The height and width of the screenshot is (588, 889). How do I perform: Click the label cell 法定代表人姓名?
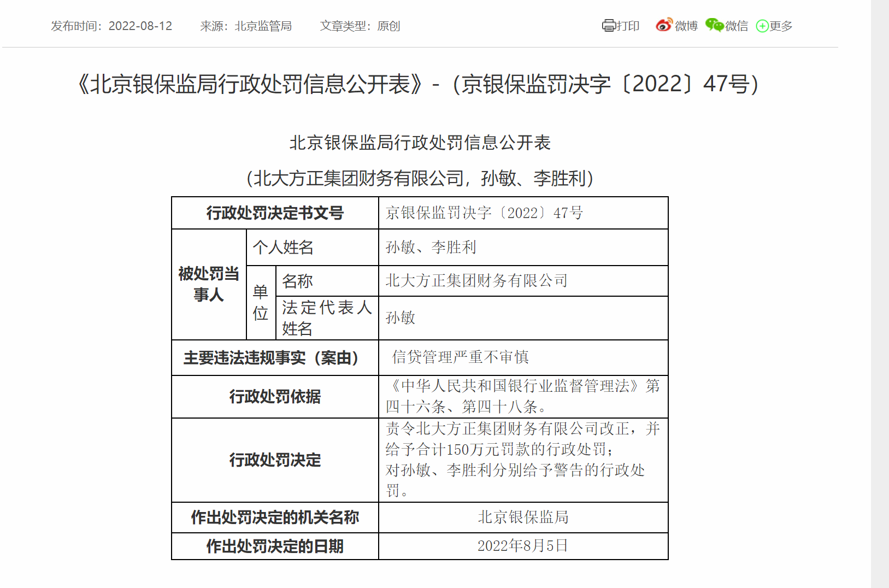tap(327, 318)
